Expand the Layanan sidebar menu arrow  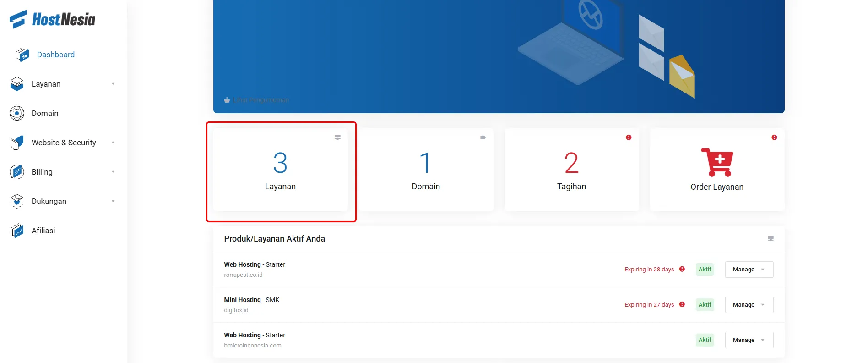(x=113, y=84)
